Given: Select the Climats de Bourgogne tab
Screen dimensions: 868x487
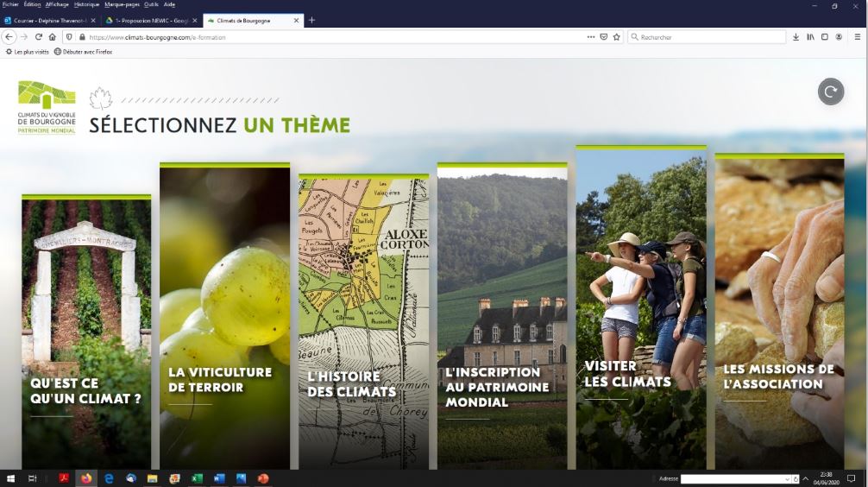Looking at the screenshot, I should [253, 21].
